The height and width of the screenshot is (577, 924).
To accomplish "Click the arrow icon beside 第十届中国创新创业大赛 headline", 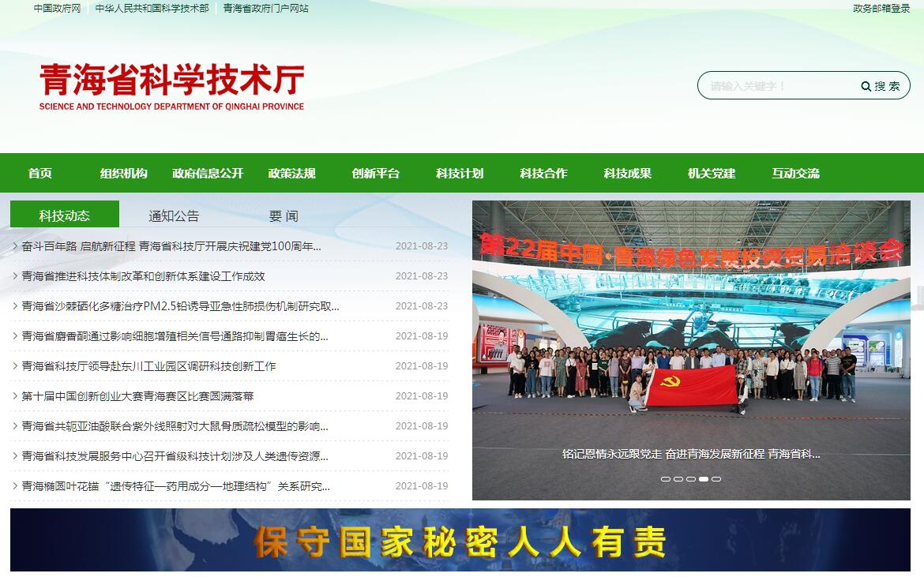I will [x=15, y=396].
